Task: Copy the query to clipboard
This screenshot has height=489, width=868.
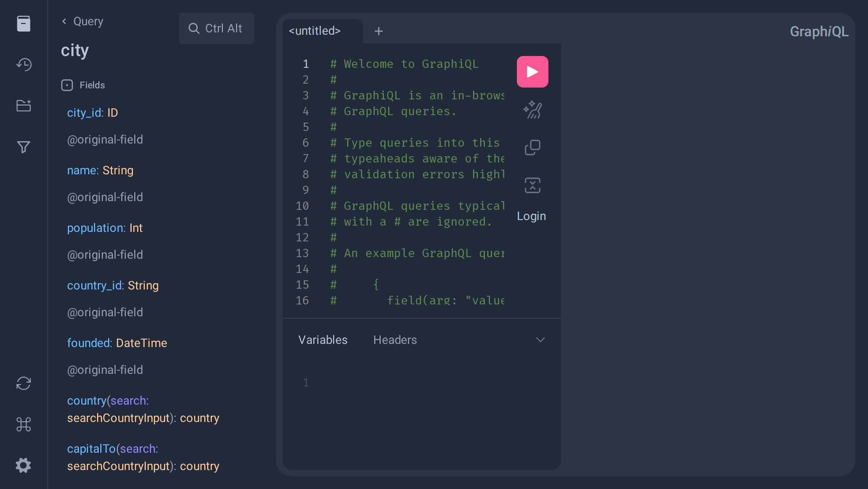Action: click(533, 147)
